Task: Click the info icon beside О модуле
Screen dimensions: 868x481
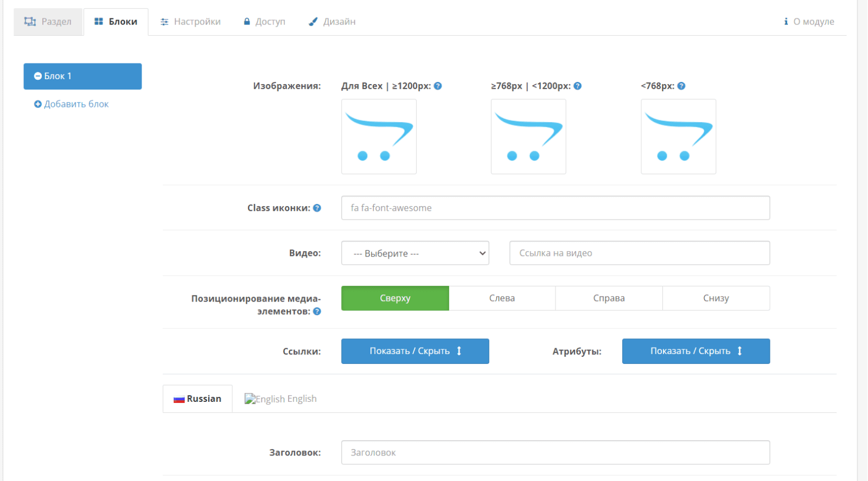Action: pos(786,22)
